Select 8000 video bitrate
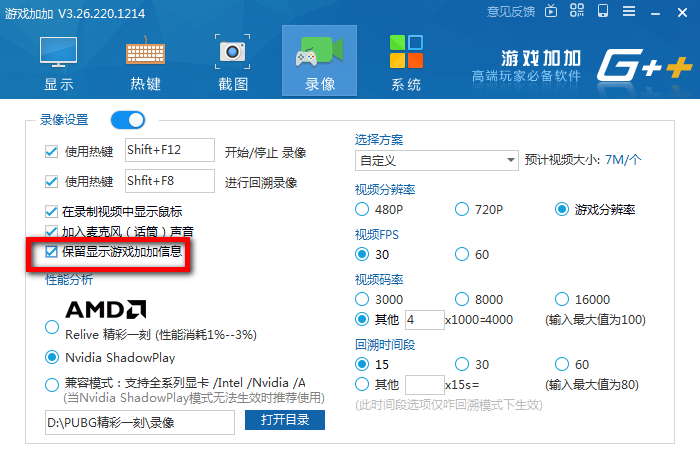This screenshot has height=450, width=700. point(462,299)
